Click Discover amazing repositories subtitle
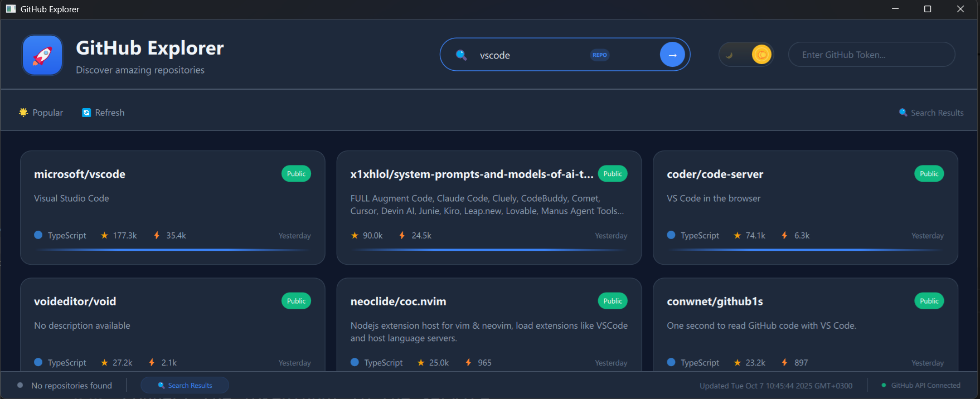The width and height of the screenshot is (980, 399). pyautogui.click(x=140, y=70)
